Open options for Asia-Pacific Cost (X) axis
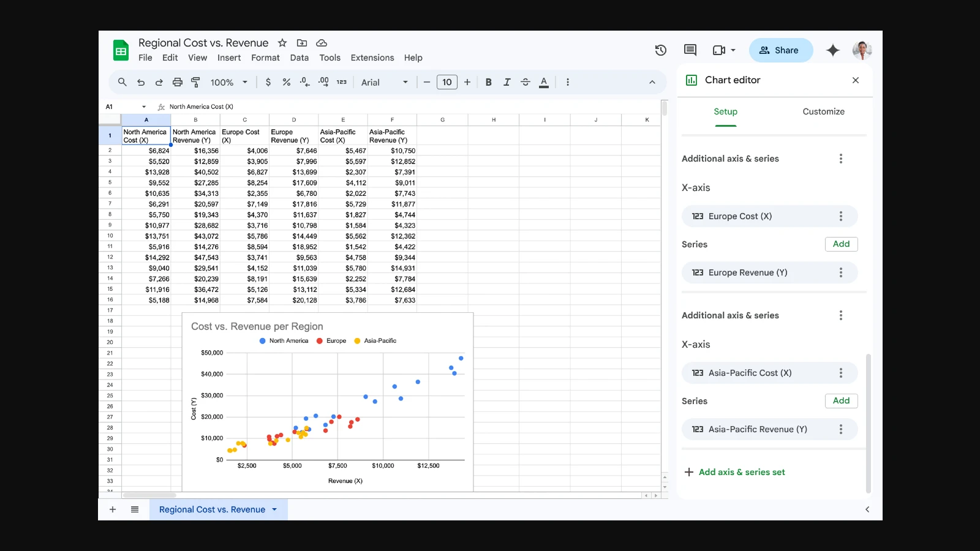 tap(841, 373)
